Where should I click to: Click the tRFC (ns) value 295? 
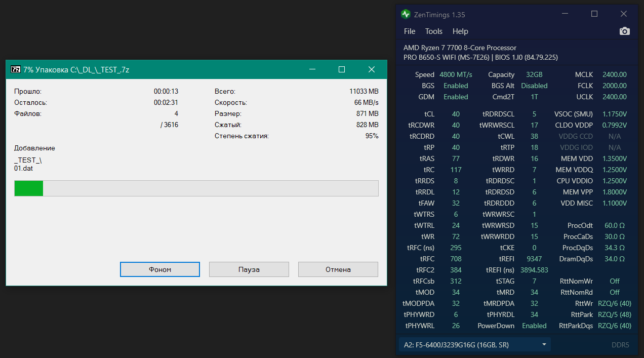point(456,248)
